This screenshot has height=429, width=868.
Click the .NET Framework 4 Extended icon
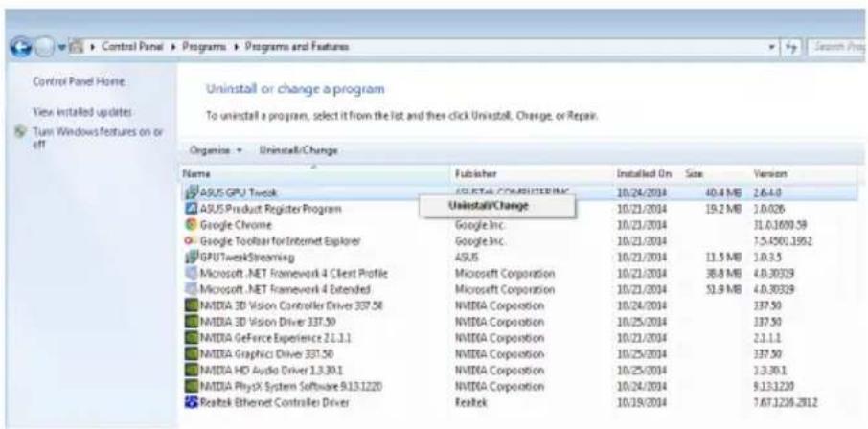(x=191, y=289)
